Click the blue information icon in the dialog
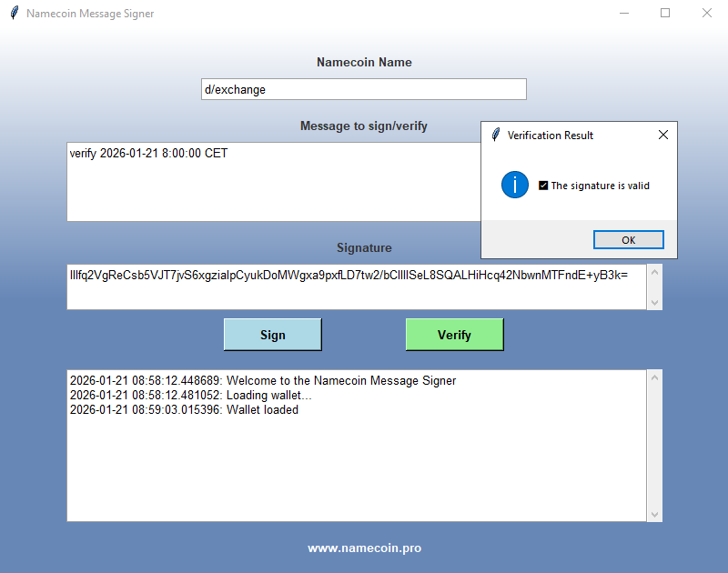 (515, 184)
